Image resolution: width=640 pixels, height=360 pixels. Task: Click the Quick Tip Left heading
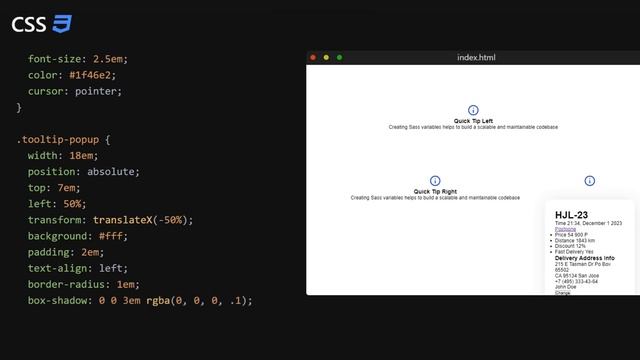pyautogui.click(x=473, y=121)
